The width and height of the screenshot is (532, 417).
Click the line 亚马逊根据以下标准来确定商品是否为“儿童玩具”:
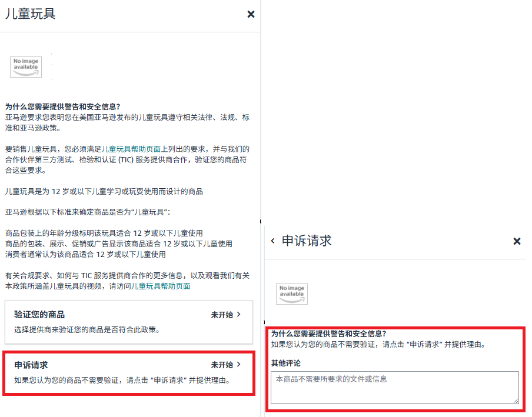pos(88,212)
